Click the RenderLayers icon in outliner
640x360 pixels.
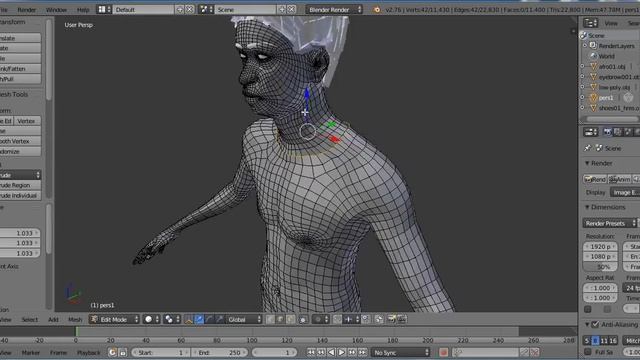pos(593,46)
